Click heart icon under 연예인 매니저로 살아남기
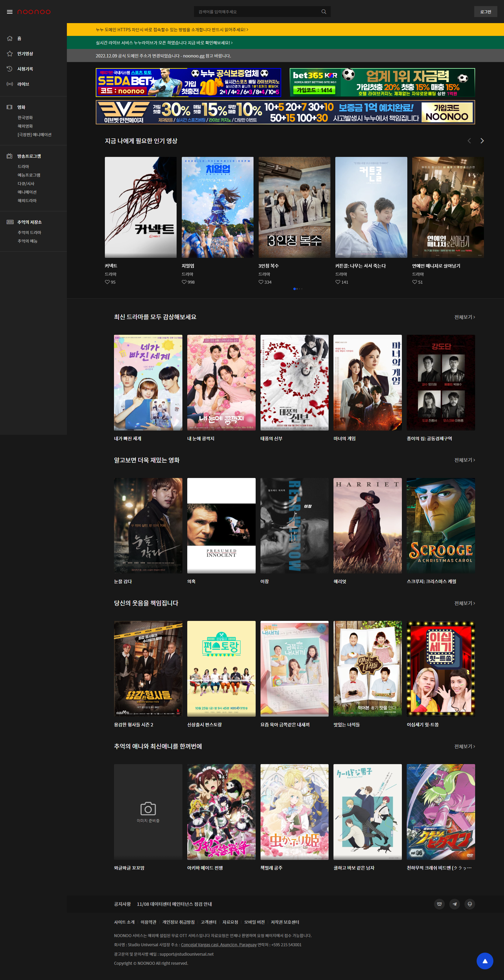 coord(415,282)
